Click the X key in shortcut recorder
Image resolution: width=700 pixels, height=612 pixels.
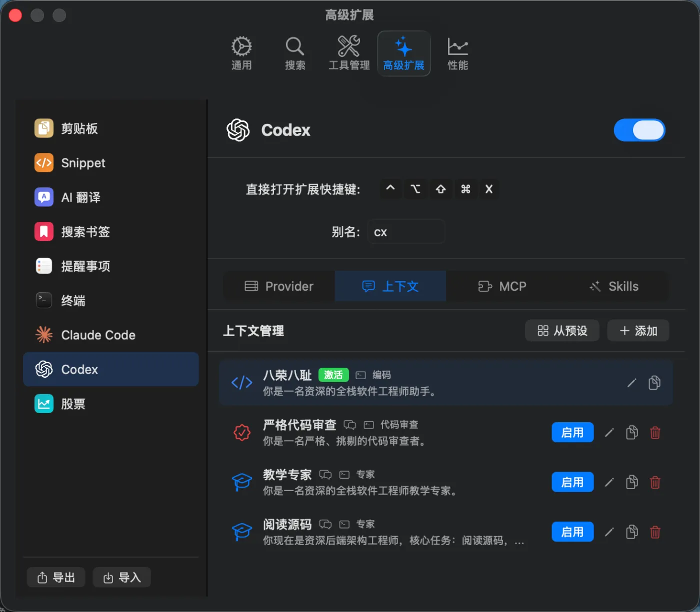489,189
